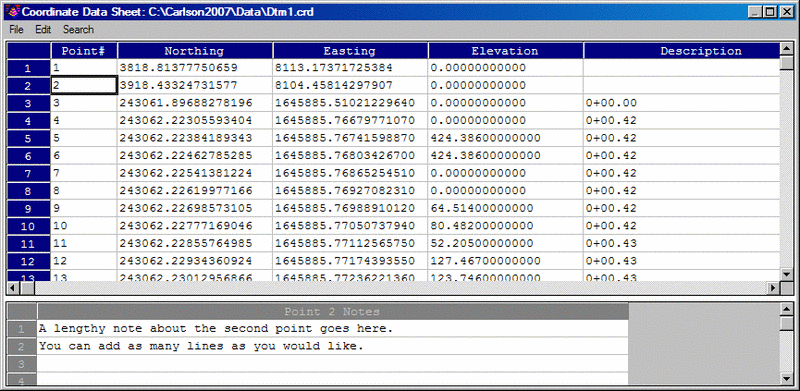The width and height of the screenshot is (800, 391).
Task: Select the Description column header
Action: tap(682, 51)
